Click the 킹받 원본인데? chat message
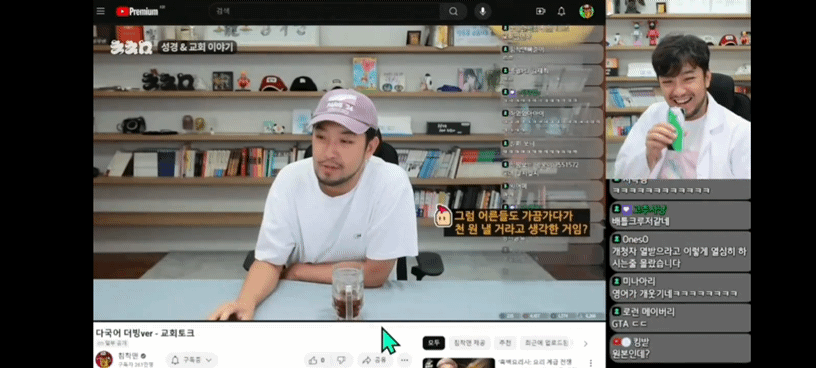The image size is (816, 368). click(x=680, y=348)
